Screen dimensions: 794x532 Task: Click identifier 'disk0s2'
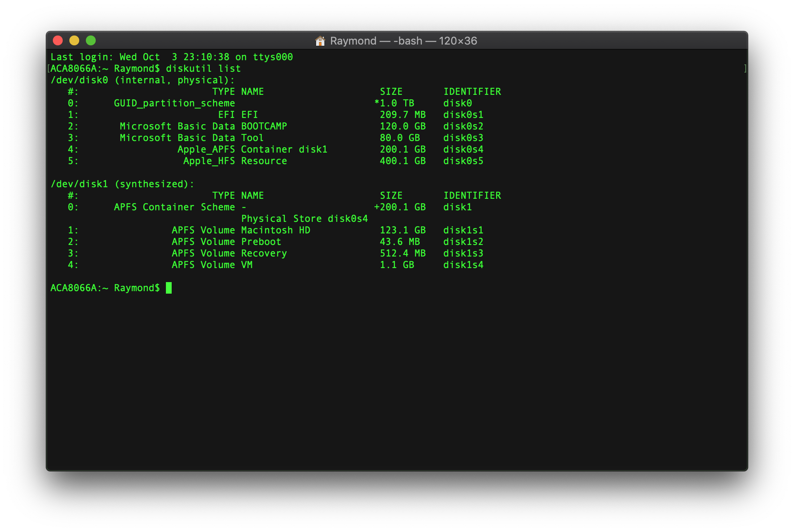point(463,126)
